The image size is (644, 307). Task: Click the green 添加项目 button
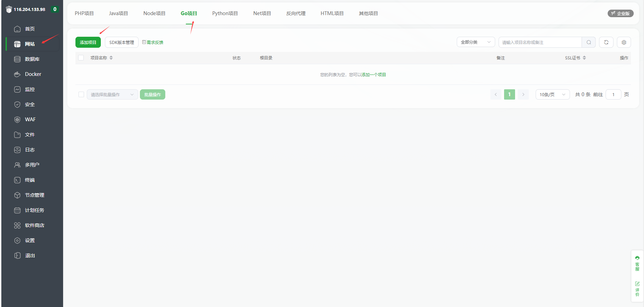point(88,42)
